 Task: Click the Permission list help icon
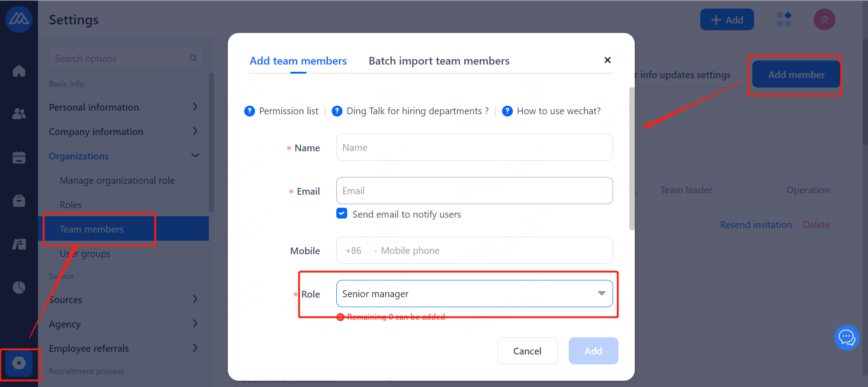[250, 111]
